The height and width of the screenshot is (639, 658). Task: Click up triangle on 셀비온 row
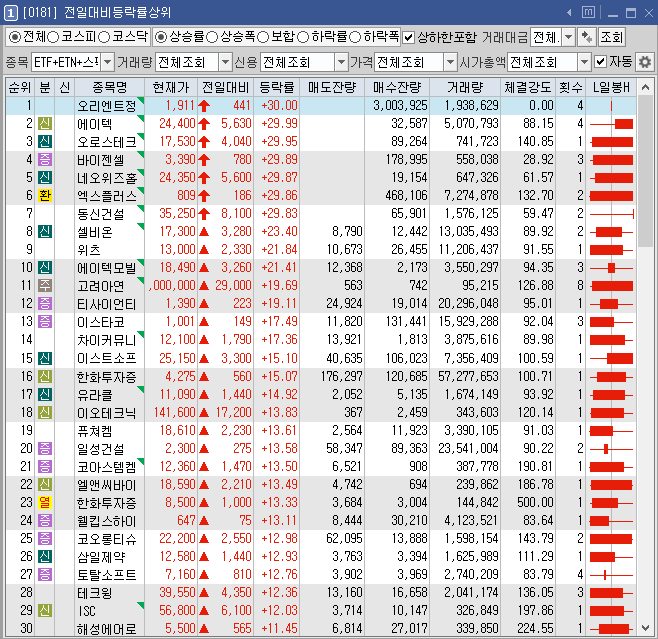click(204, 231)
